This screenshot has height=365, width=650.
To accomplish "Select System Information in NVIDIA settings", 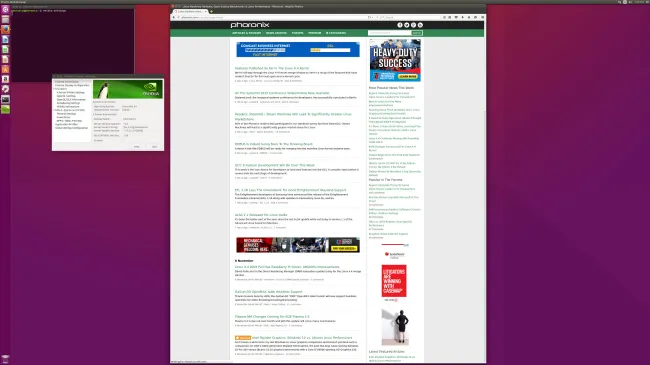I will (67, 82).
